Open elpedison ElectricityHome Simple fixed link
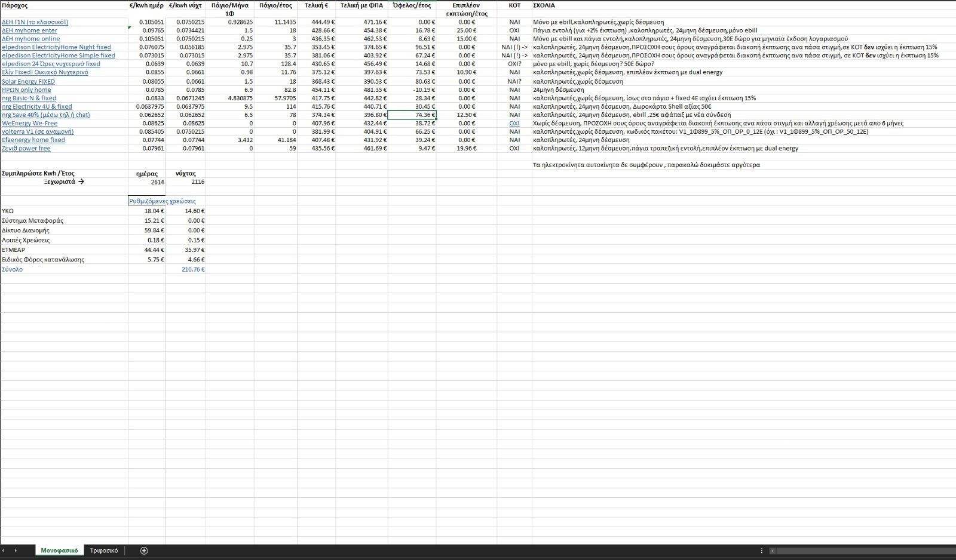Viewport: 956px width, 560px height. click(59, 56)
